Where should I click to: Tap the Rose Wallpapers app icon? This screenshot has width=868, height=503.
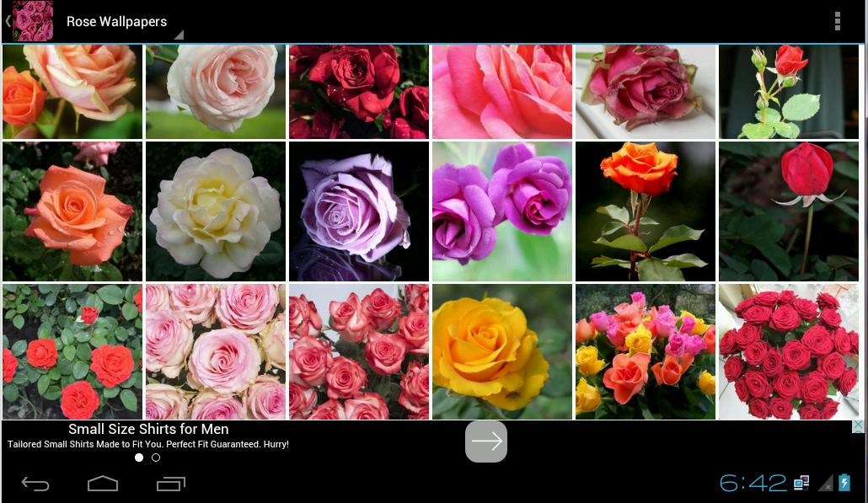coord(33,21)
